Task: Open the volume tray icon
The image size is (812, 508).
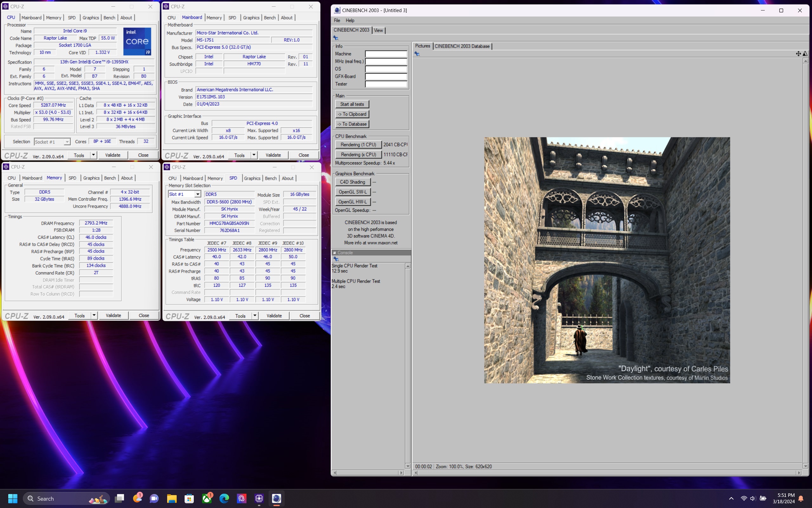Action: [x=753, y=498]
